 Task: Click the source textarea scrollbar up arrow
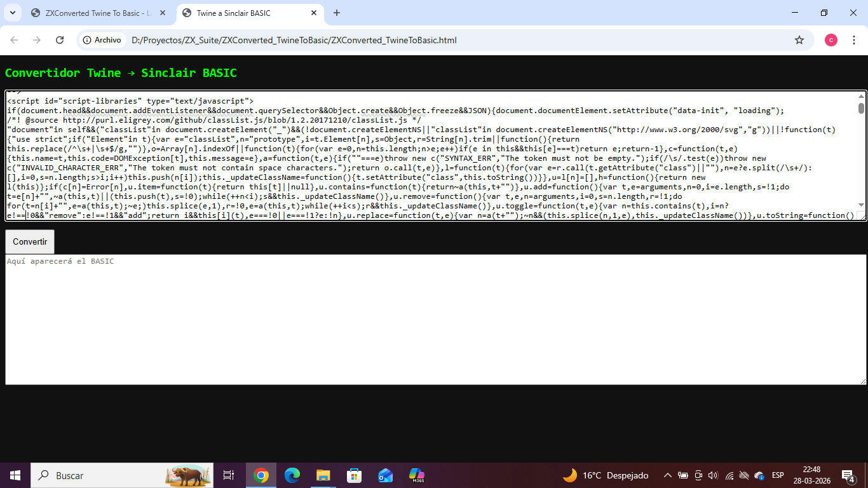[862, 97]
